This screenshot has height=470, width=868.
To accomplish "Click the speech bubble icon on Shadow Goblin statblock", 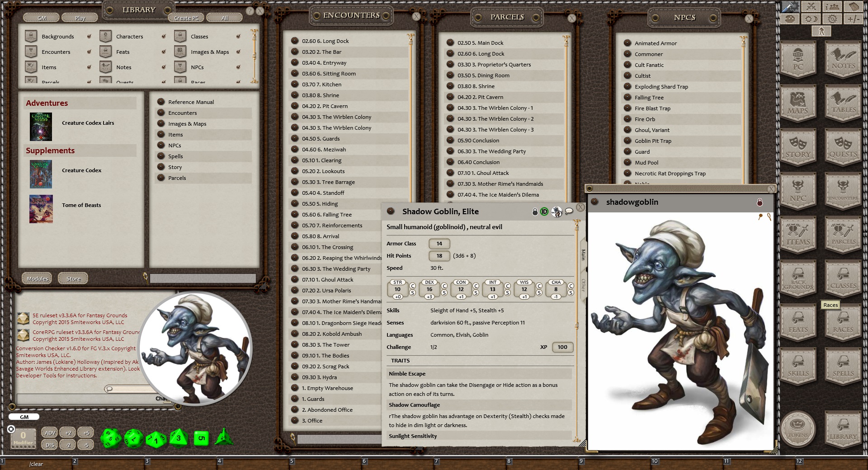I will click(569, 211).
